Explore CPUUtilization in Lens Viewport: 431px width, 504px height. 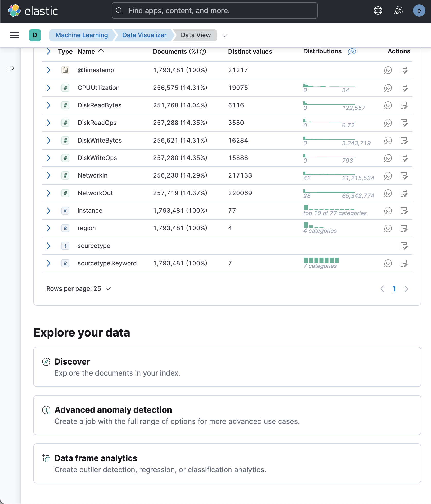point(388,88)
